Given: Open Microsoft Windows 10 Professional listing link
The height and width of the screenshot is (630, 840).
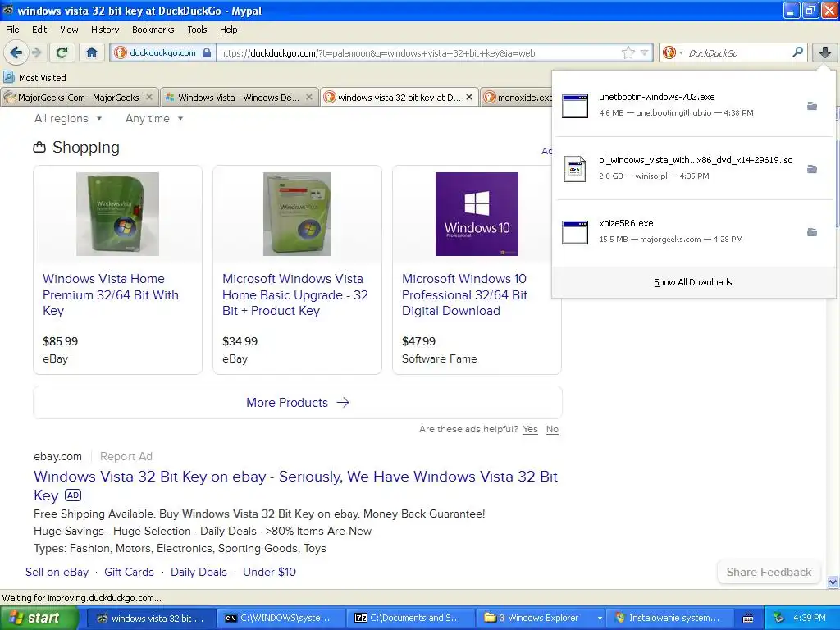Looking at the screenshot, I should 464,294.
